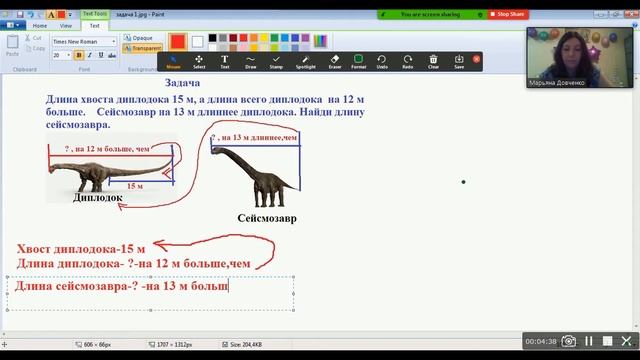Expand the Customize Quick Access Toolbar arrow
Image resolution: width=640 pixels, height=360 pixels.
(70, 15)
